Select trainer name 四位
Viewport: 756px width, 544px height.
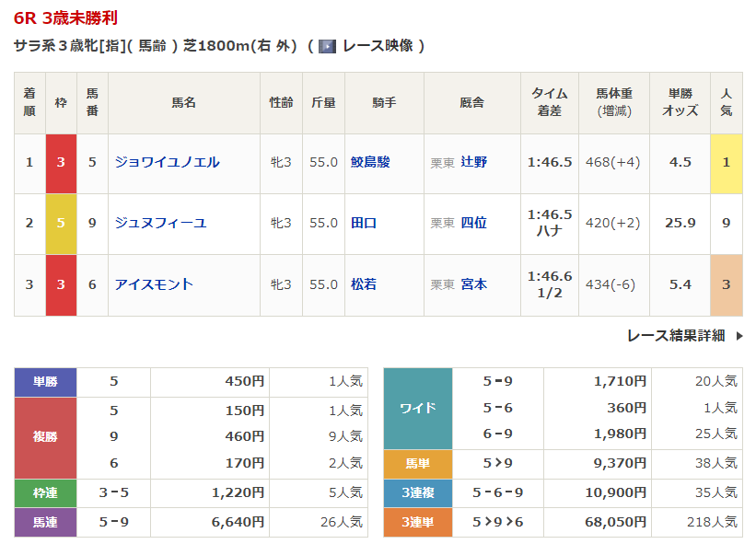[x=474, y=223]
